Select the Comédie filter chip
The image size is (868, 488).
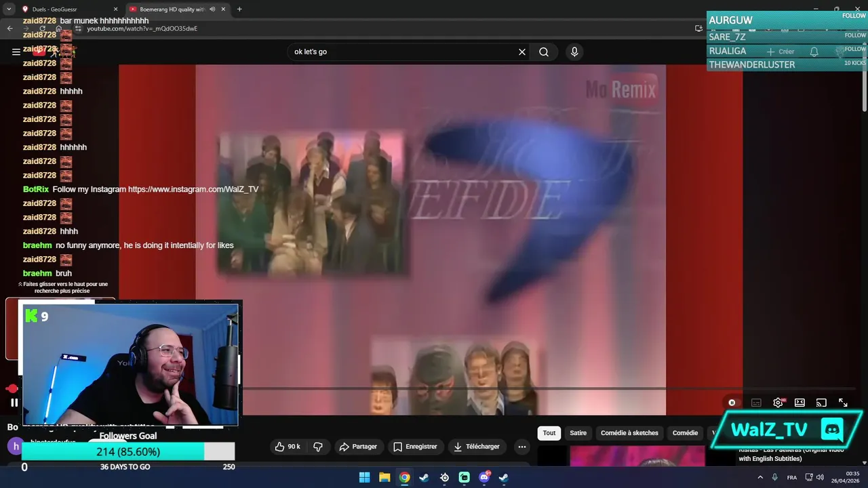[685, 433]
